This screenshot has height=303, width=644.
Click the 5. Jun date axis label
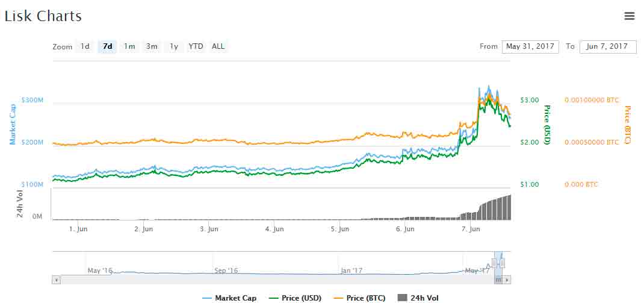339,230
